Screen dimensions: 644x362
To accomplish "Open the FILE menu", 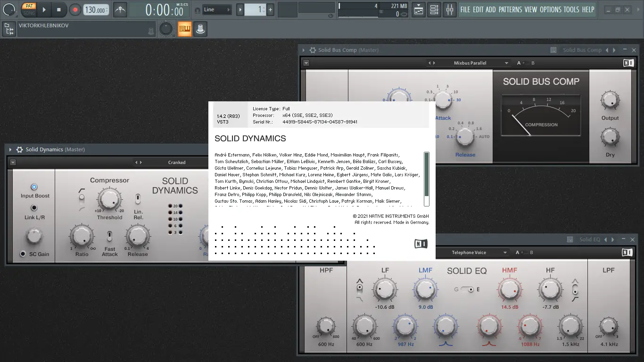I will tap(465, 9).
